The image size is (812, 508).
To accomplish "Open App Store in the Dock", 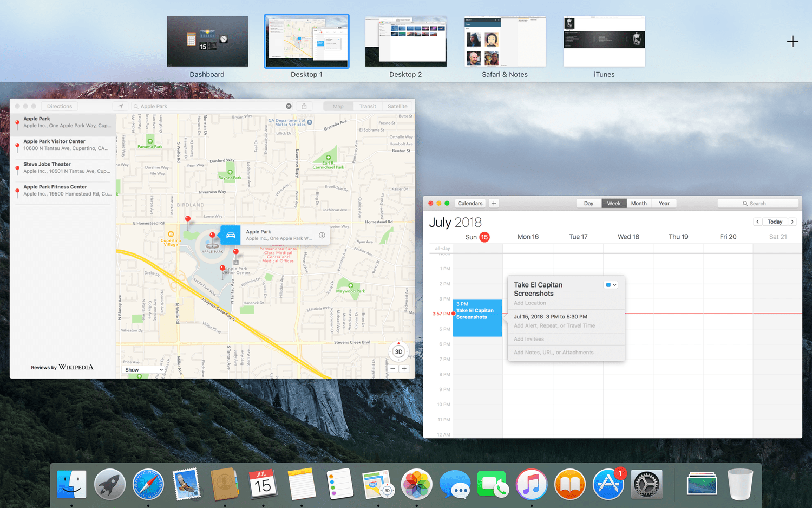I will point(608,484).
